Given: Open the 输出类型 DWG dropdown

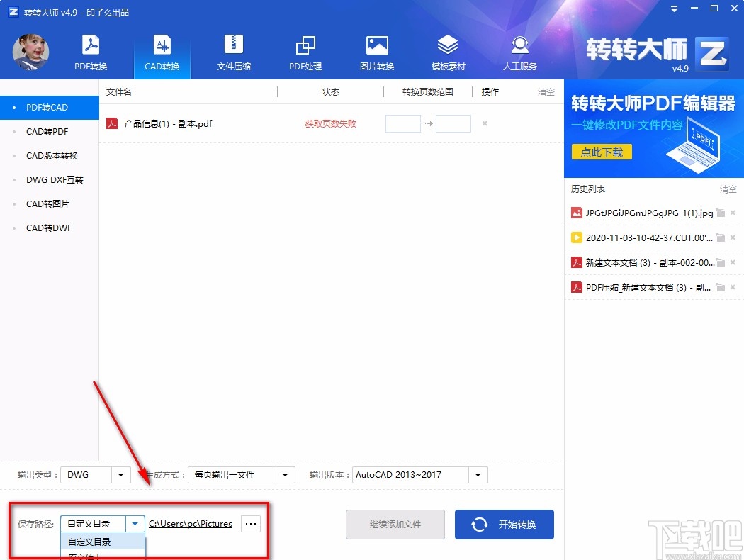Looking at the screenshot, I should pyautogui.click(x=119, y=475).
